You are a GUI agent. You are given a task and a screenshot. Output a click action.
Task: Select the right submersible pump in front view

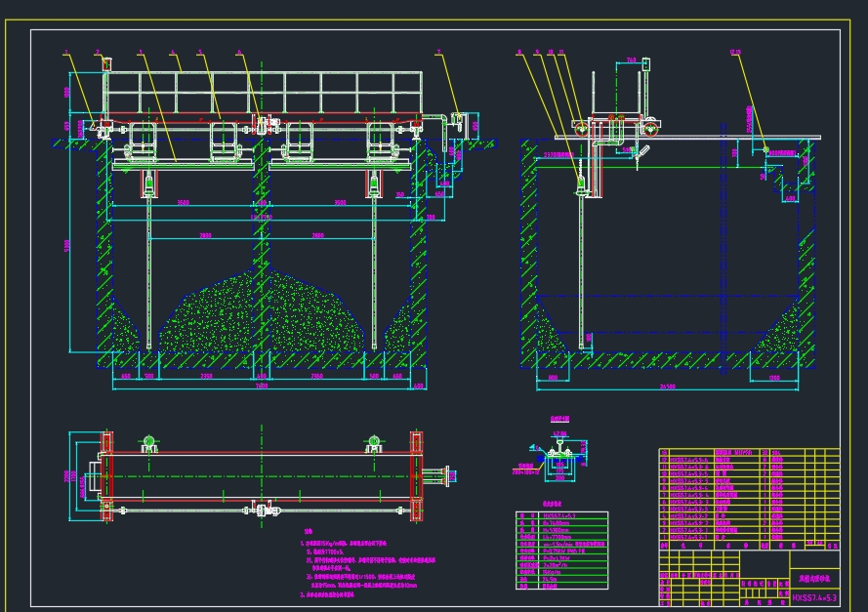[x=374, y=183]
